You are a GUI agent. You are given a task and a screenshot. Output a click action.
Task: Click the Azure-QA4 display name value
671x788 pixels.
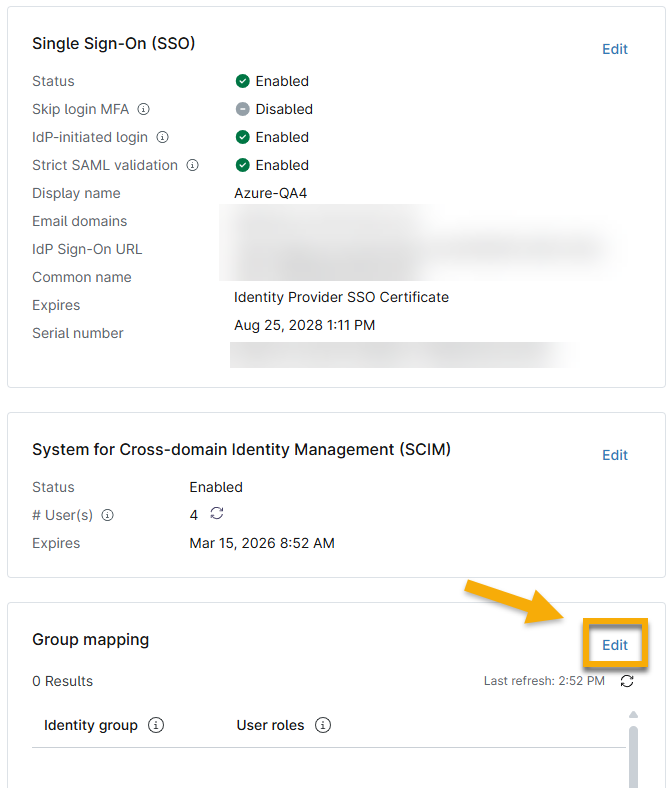coord(270,193)
